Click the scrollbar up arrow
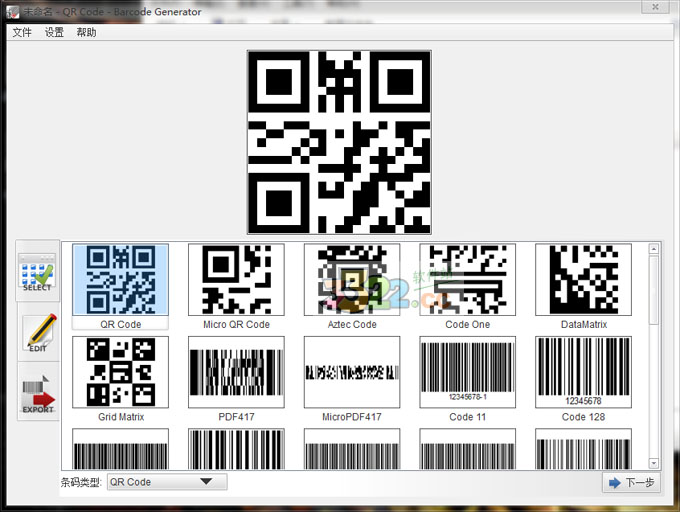The width and height of the screenshot is (680, 512). 654,248
